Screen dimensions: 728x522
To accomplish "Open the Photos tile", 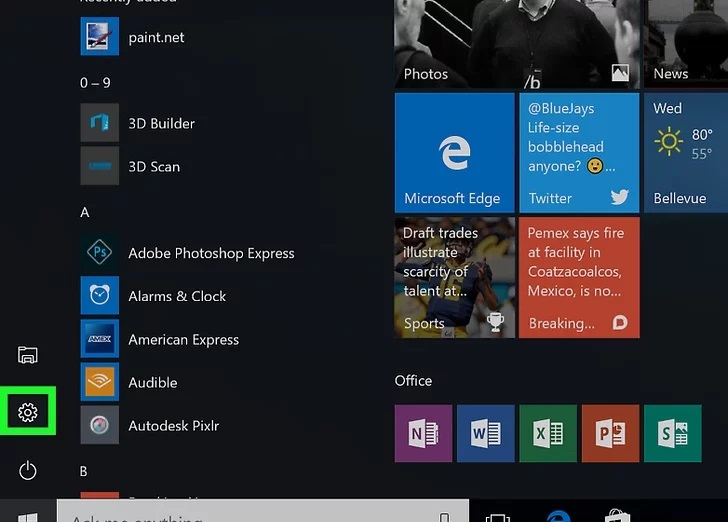I will click(517, 44).
